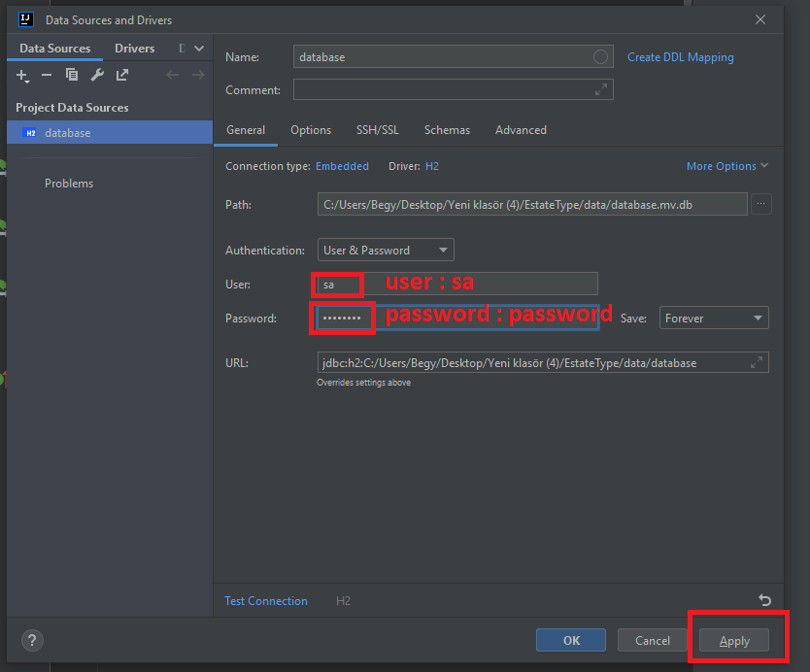Close the Data Sources and Drivers dialog
The height and width of the screenshot is (672, 810).
759,19
